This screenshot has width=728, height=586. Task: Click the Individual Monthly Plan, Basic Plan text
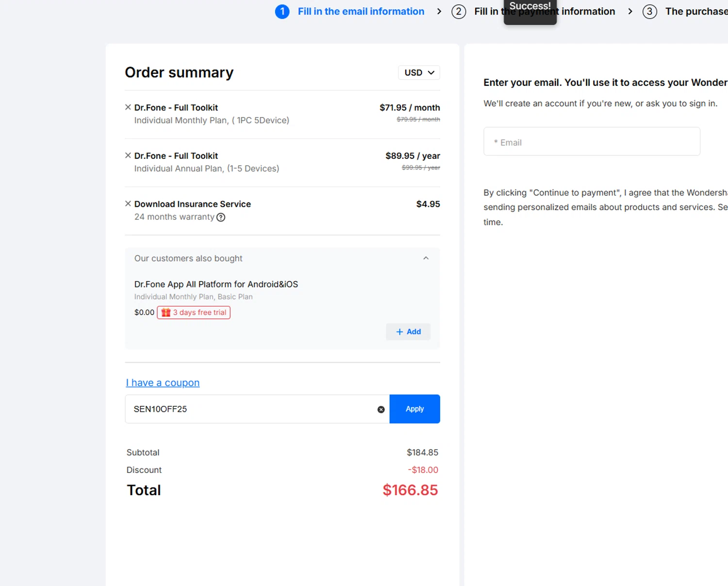click(193, 297)
